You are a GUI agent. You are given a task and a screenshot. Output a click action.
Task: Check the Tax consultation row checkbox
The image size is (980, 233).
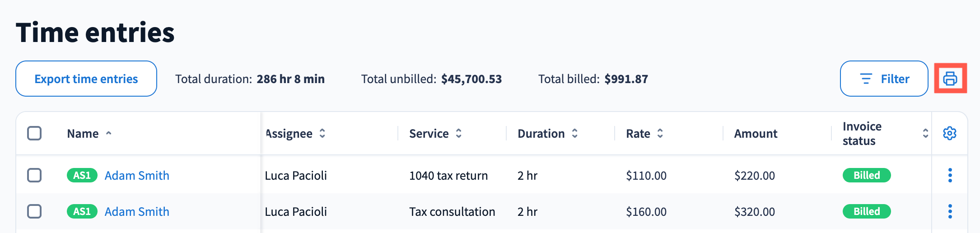34,211
